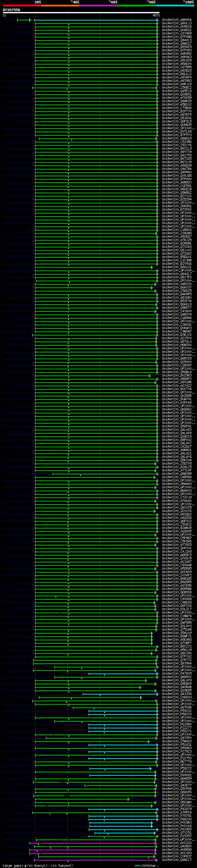The height and width of the screenshot is (868, 197).
Task: Click label UniRef100_A9RJI9
Action: click(x=176, y=84)
